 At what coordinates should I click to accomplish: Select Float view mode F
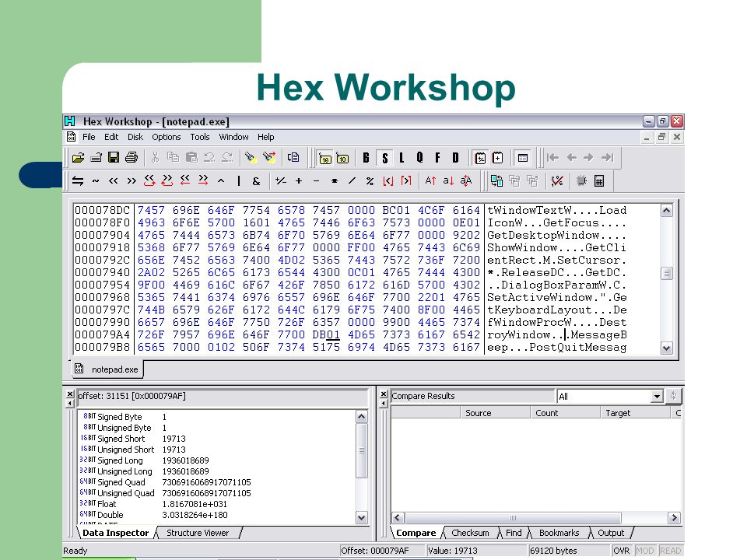coord(437,158)
